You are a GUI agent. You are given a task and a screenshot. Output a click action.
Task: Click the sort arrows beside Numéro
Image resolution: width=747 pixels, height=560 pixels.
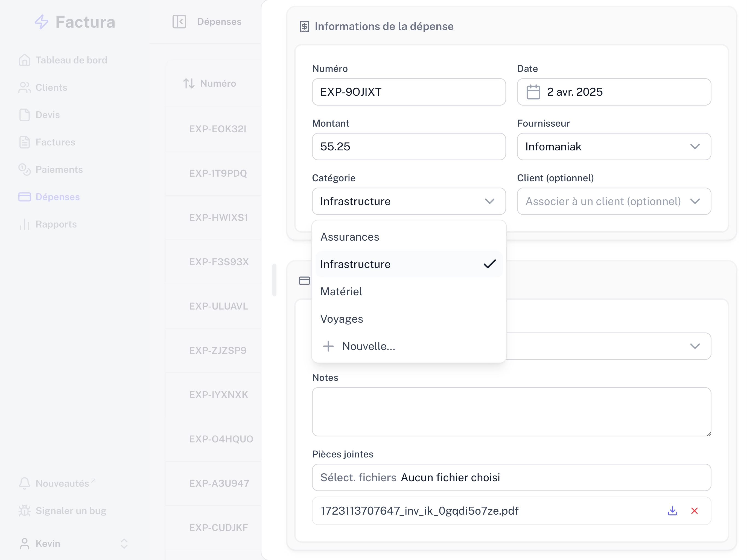coord(189,83)
